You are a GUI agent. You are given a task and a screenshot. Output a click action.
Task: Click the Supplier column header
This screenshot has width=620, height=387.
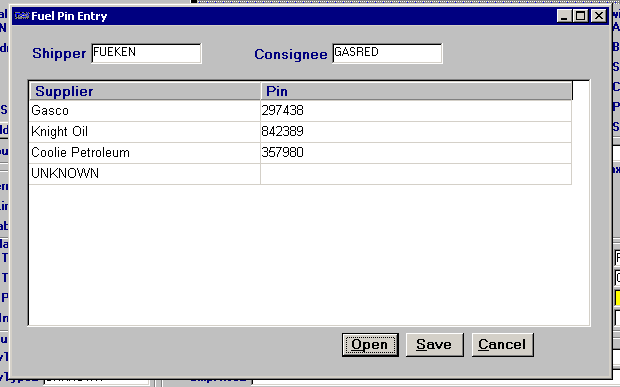pyautogui.click(x=145, y=91)
